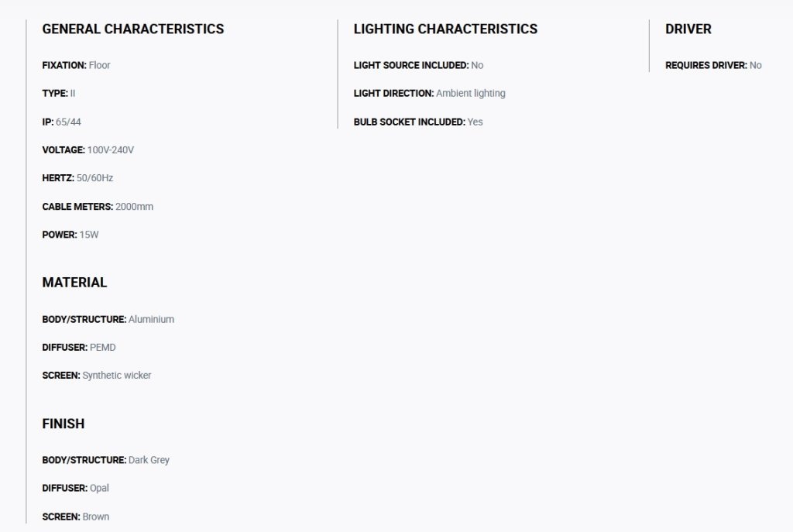This screenshot has height=532, width=793.
Task: Select the Hertz 50/60Hz specification
Action: pos(77,178)
